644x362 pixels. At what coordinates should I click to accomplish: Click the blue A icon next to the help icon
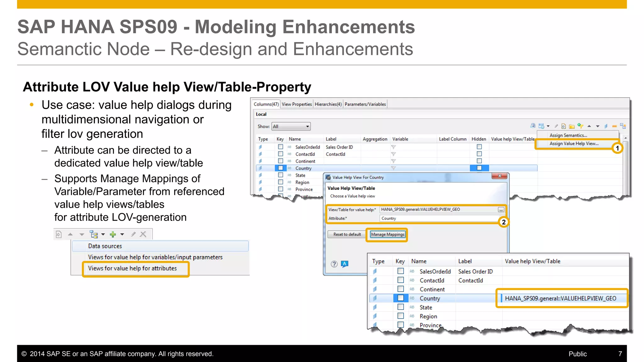coord(345,264)
